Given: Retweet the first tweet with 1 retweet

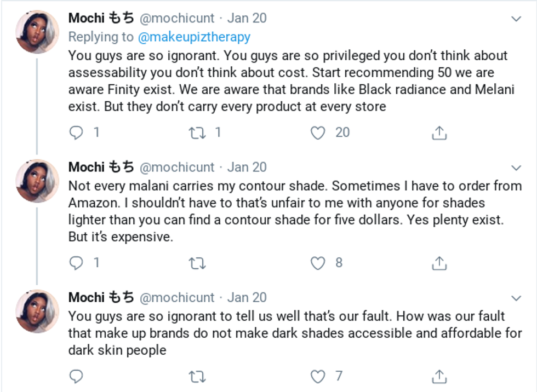Looking at the screenshot, I should pos(197,133).
